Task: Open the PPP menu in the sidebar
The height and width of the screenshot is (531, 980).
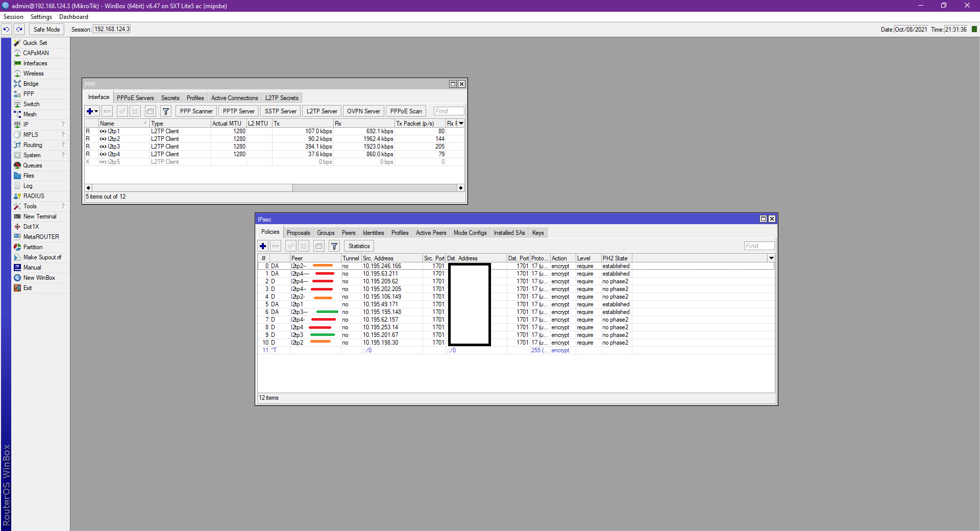Action: [29, 94]
